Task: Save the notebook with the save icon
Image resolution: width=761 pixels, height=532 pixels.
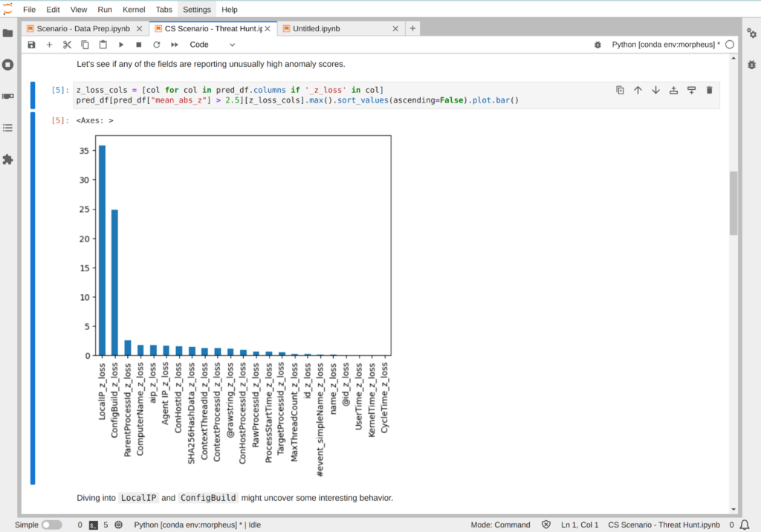Action: coord(31,45)
